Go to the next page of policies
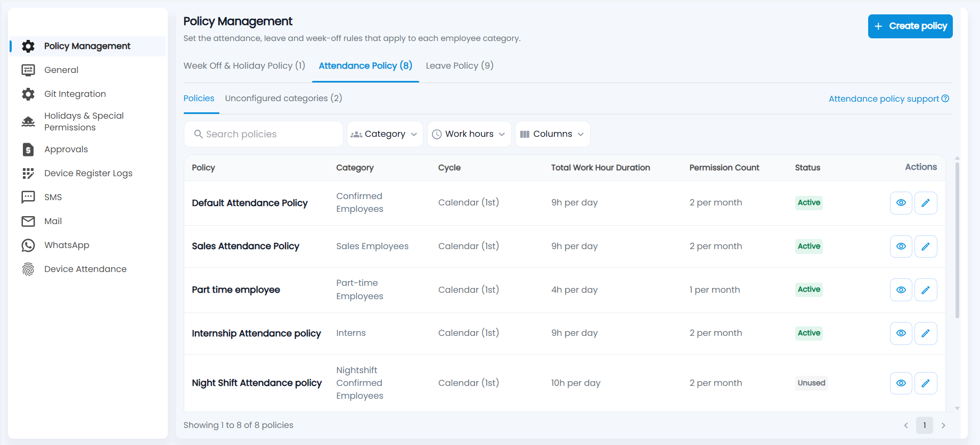The height and width of the screenshot is (445, 980). pyautogui.click(x=943, y=425)
